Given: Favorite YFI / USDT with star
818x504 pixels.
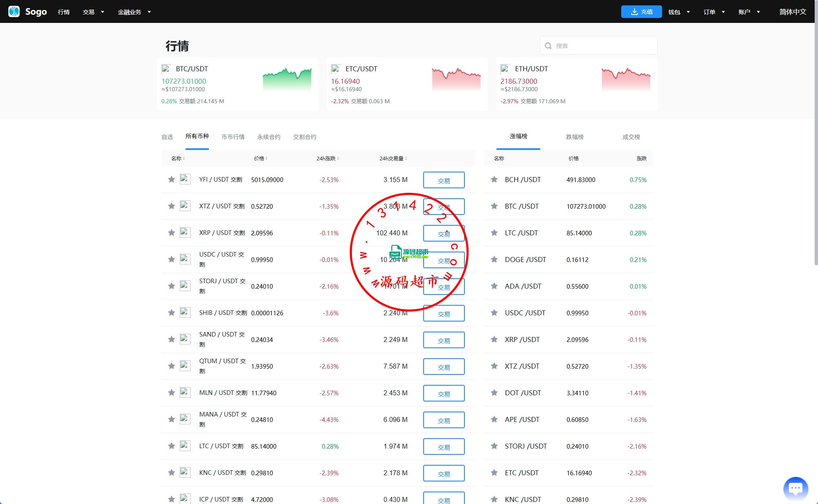Looking at the screenshot, I should pyautogui.click(x=171, y=180).
